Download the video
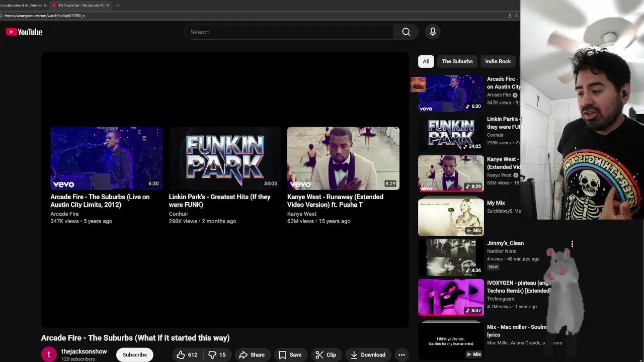644x362 pixels. click(368, 355)
